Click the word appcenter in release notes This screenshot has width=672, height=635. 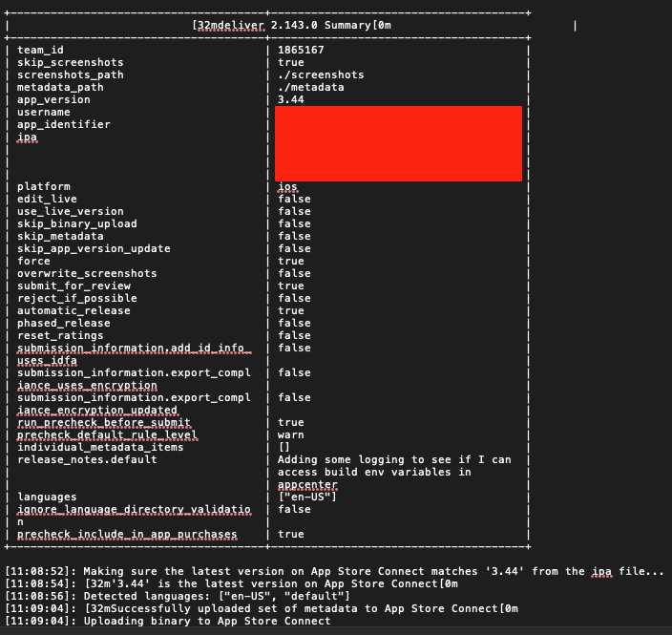coord(307,485)
